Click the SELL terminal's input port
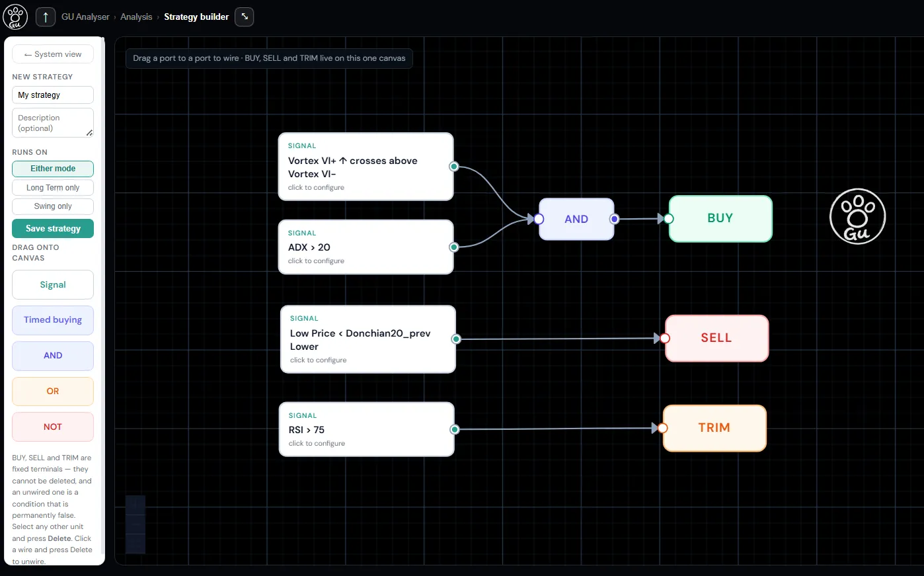 tap(666, 339)
